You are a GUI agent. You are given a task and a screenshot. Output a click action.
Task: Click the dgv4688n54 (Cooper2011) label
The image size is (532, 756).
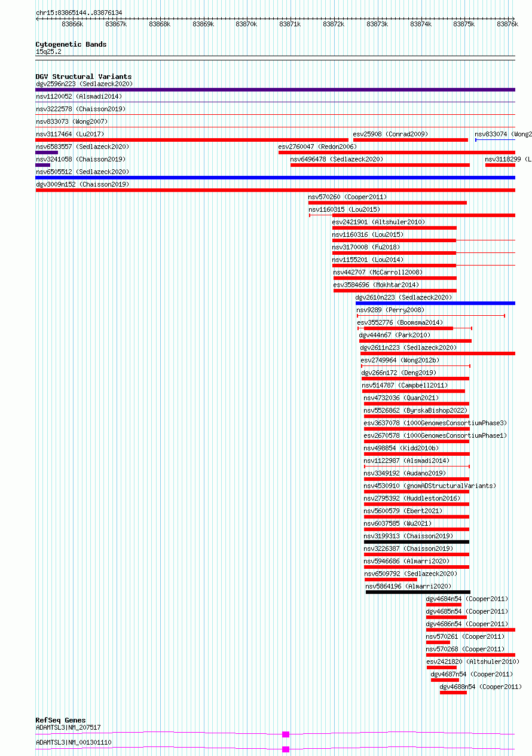[481, 687]
